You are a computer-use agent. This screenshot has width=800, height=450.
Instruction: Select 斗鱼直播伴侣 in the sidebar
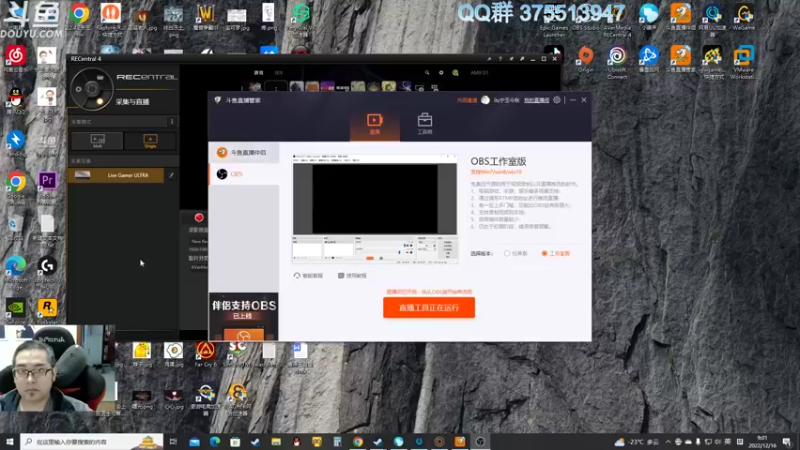[244, 153]
